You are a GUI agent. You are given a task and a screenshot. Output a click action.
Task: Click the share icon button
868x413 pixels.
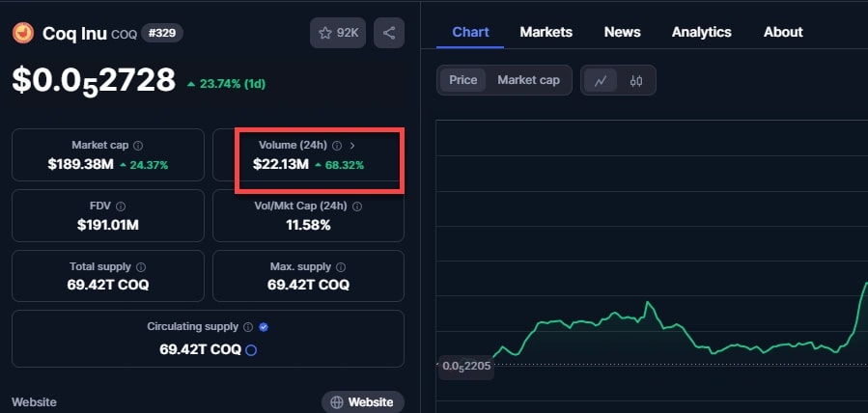pos(389,33)
